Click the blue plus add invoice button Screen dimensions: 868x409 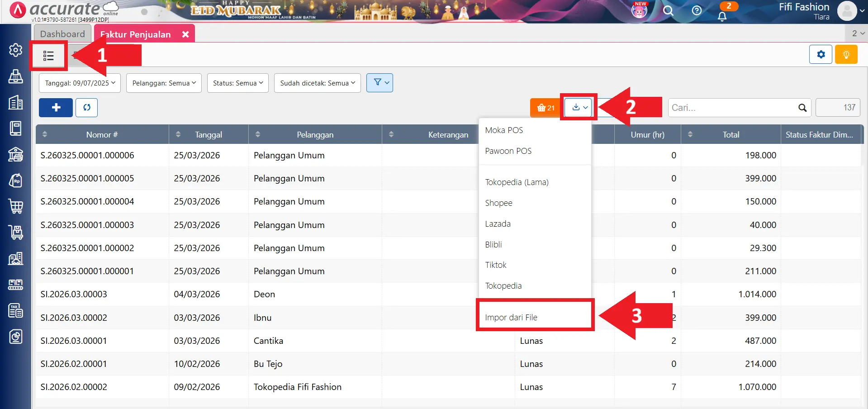[x=56, y=108]
